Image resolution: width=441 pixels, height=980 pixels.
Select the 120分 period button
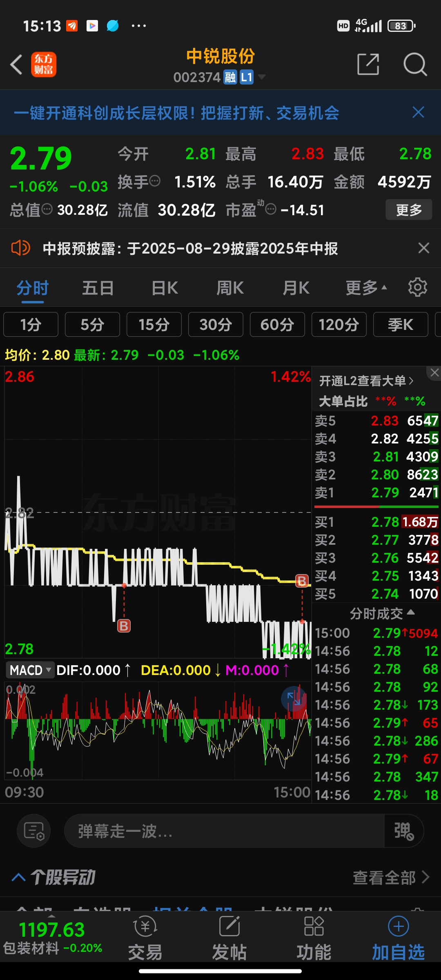tap(339, 325)
